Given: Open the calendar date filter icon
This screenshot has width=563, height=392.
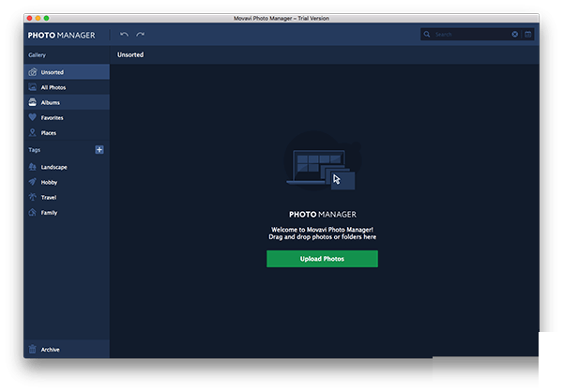Looking at the screenshot, I should coord(527,34).
